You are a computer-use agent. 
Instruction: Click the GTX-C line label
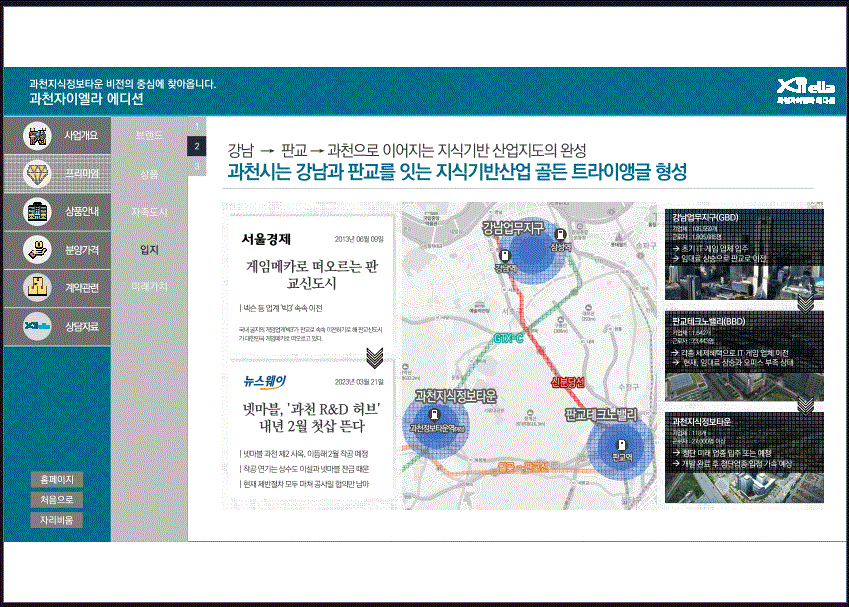(x=508, y=338)
